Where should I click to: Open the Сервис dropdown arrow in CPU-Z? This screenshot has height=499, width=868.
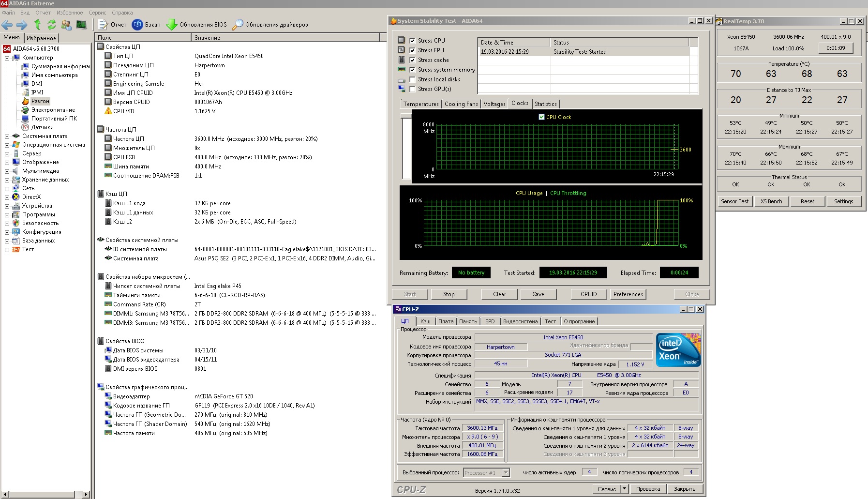pyautogui.click(x=624, y=489)
